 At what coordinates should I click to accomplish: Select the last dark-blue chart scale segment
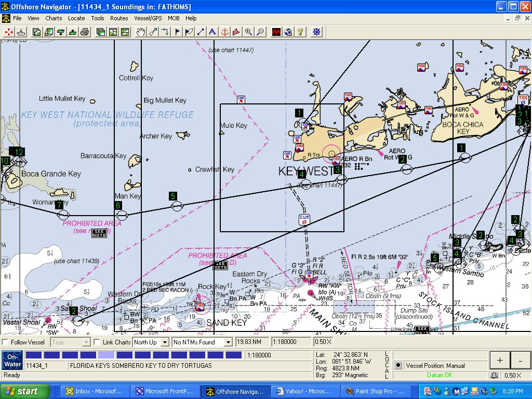pyautogui.click(x=233, y=355)
